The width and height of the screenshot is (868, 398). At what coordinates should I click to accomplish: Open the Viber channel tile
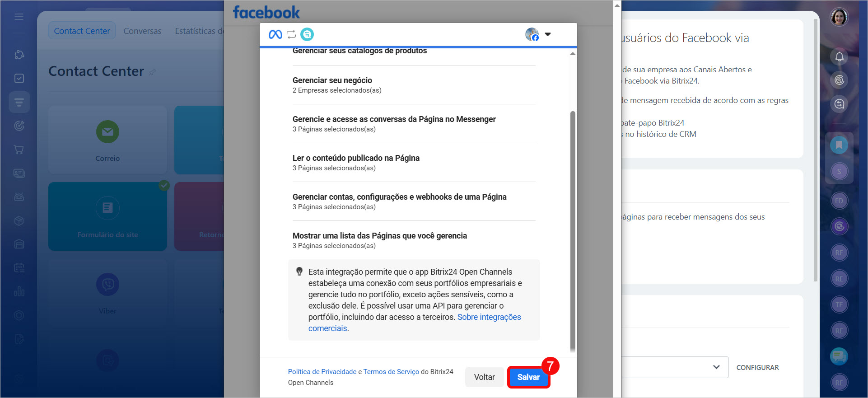pyautogui.click(x=107, y=293)
